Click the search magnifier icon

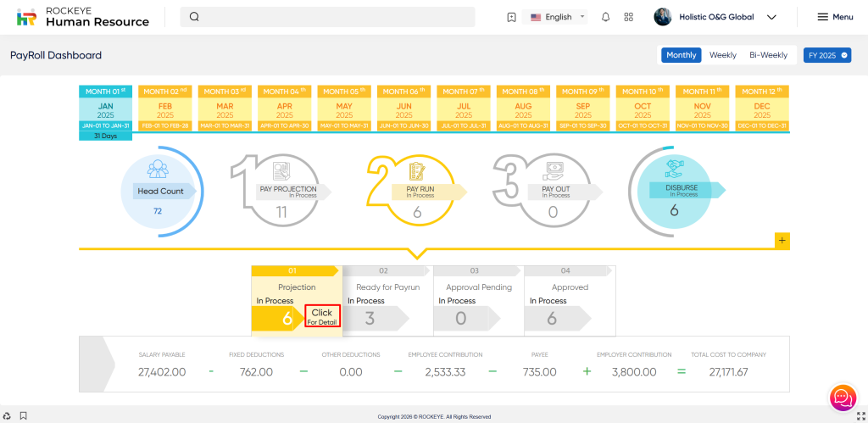pos(194,17)
